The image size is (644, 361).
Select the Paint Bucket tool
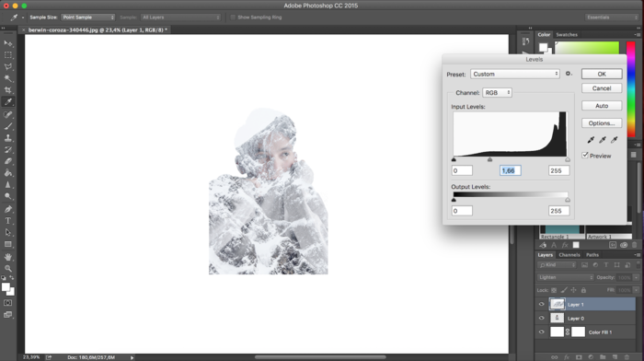coord(7,173)
